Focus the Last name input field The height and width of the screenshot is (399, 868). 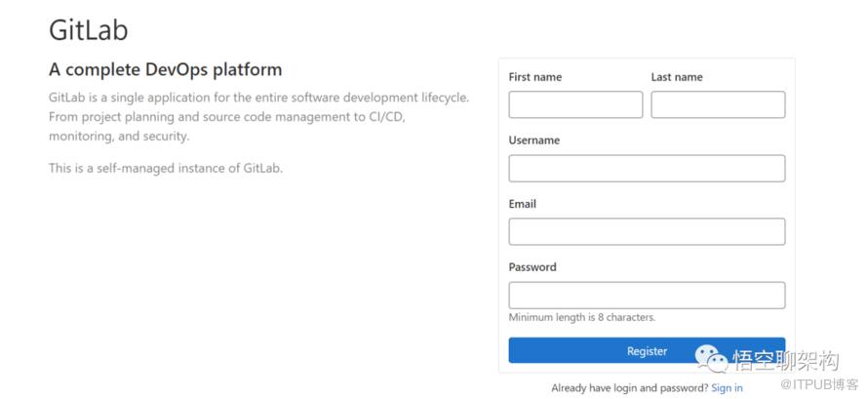click(x=718, y=104)
